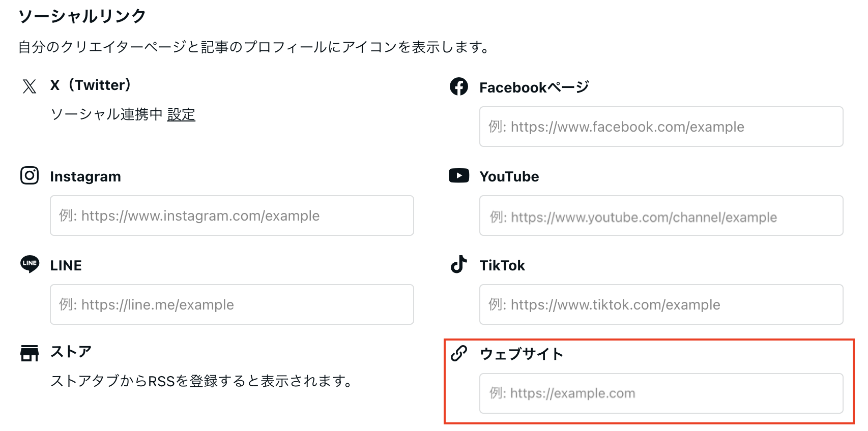The width and height of the screenshot is (868, 431).
Task: Click the website chain-link icon
Action: click(x=459, y=353)
